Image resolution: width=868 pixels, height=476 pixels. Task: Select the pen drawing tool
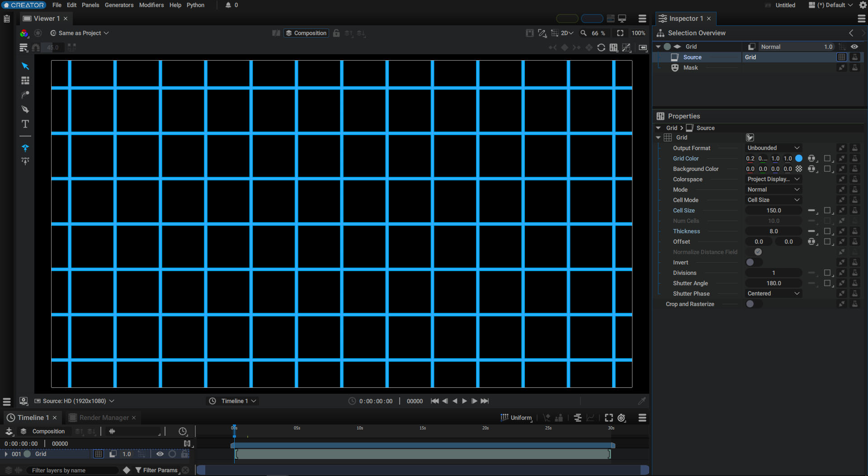click(25, 109)
